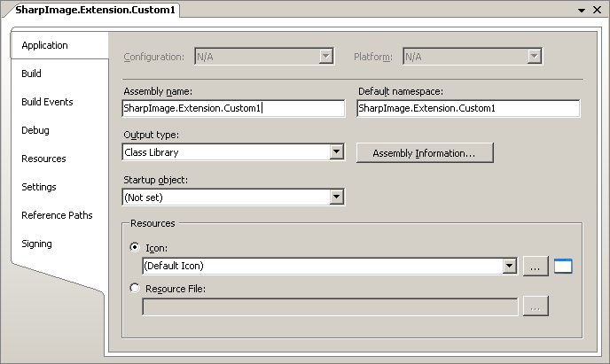Open the tab list dropdown arrow

(x=583, y=10)
